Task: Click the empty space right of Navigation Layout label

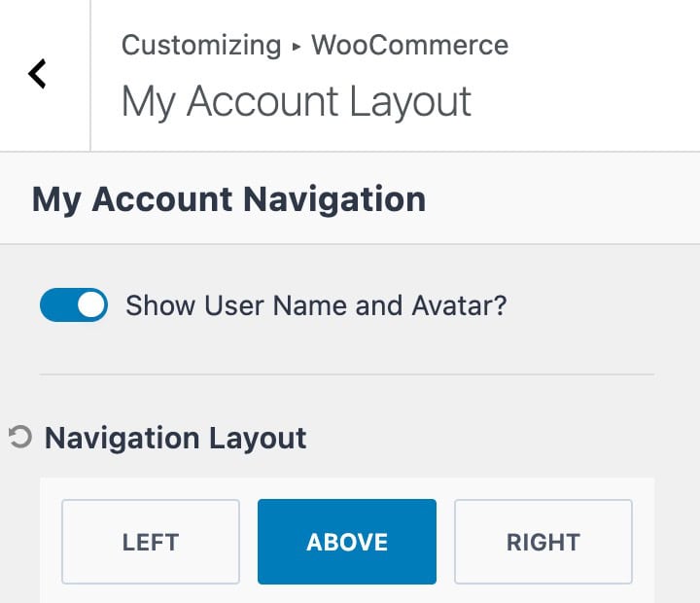Action: pyautogui.click(x=486, y=438)
